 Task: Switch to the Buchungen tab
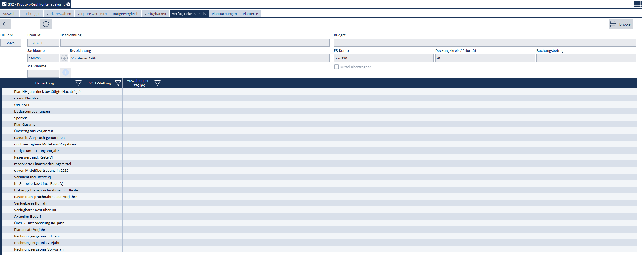click(31, 14)
